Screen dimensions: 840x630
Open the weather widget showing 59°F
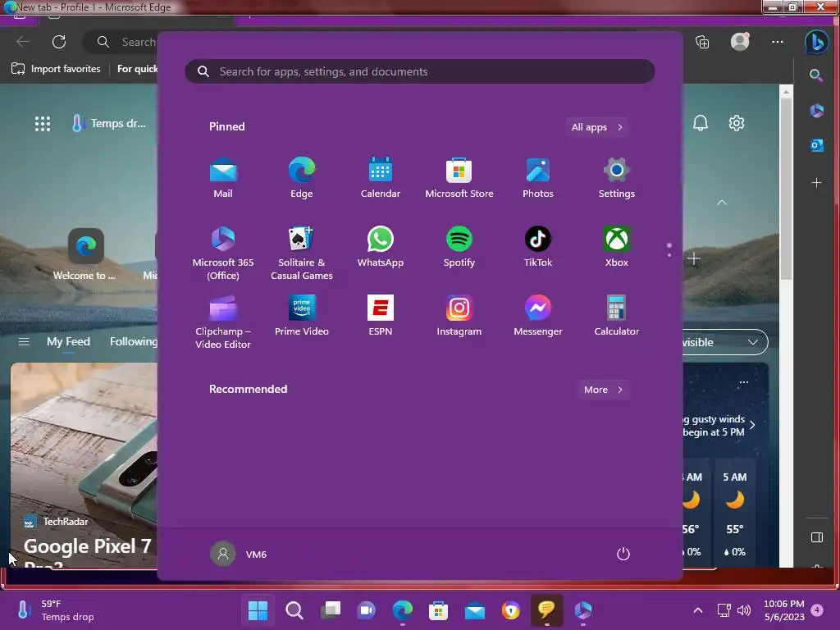click(x=55, y=609)
